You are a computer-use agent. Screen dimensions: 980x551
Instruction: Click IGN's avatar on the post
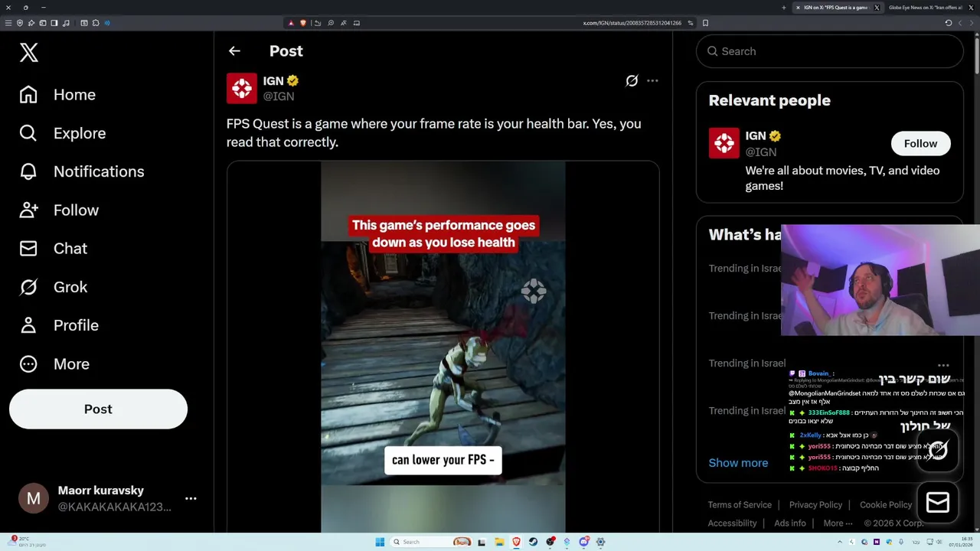[242, 88]
